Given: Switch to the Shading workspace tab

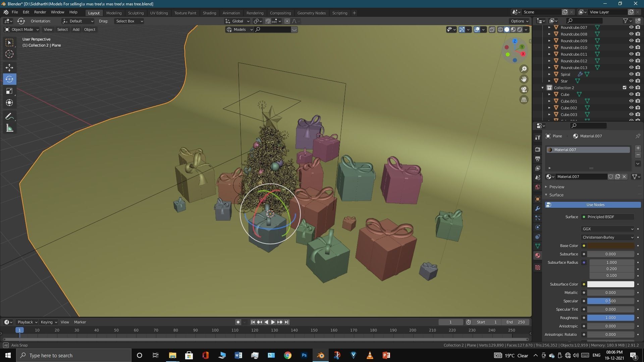Looking at the screenshot, I should (x=209, y=13).
